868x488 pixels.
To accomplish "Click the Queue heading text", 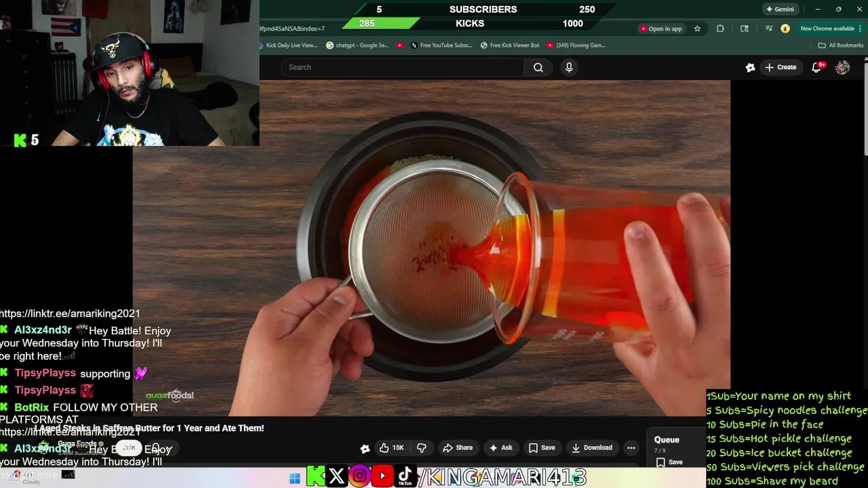I will pos(667,440).
